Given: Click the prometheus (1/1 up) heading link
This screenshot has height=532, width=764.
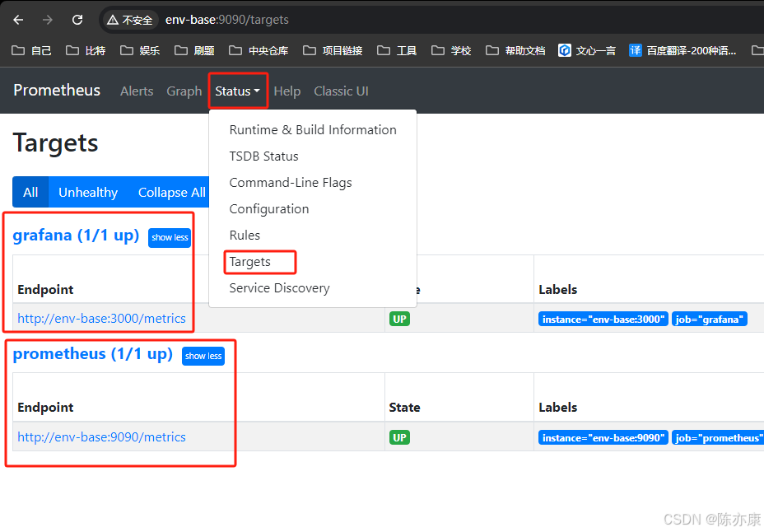Looking at the screenshot, I should tap(92, 353).
